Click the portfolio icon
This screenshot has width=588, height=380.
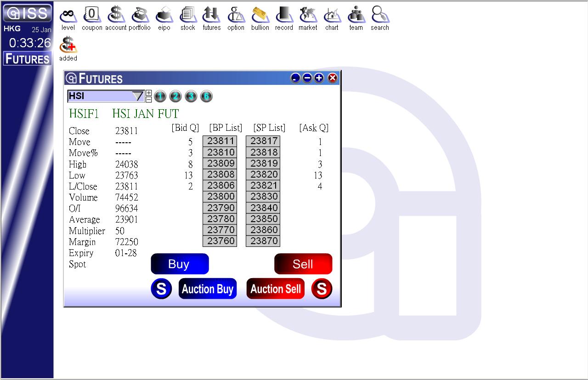tap(140, 18)
